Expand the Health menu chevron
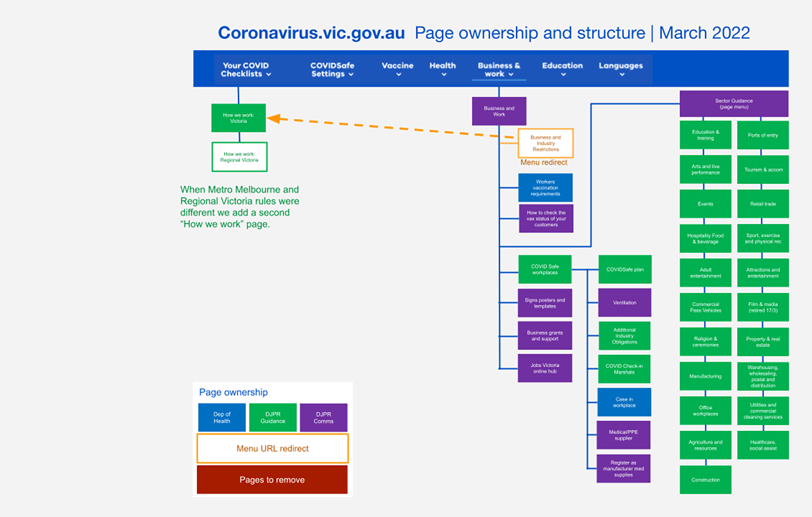The width and height of the screenshot is (812, 517). coord(444,75)
